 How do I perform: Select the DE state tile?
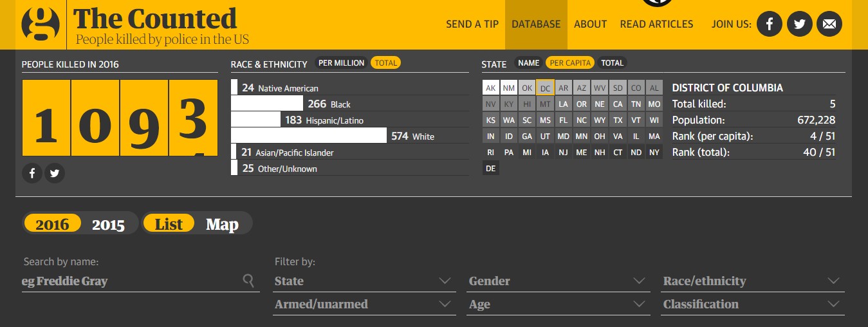coord(491,168)
